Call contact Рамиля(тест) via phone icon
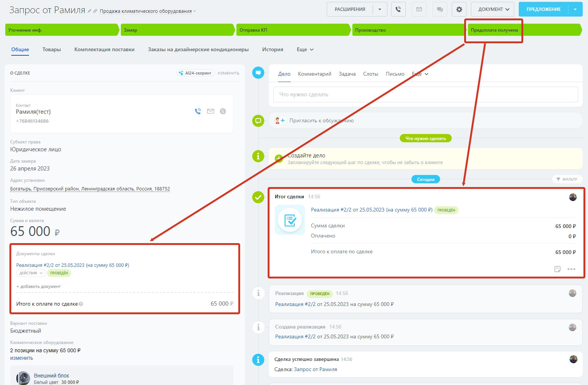 point(198,111)
